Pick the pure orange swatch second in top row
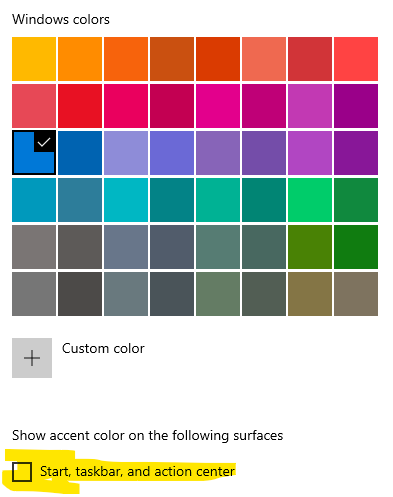Screen dimensions: 393x497 click(80, 59)
